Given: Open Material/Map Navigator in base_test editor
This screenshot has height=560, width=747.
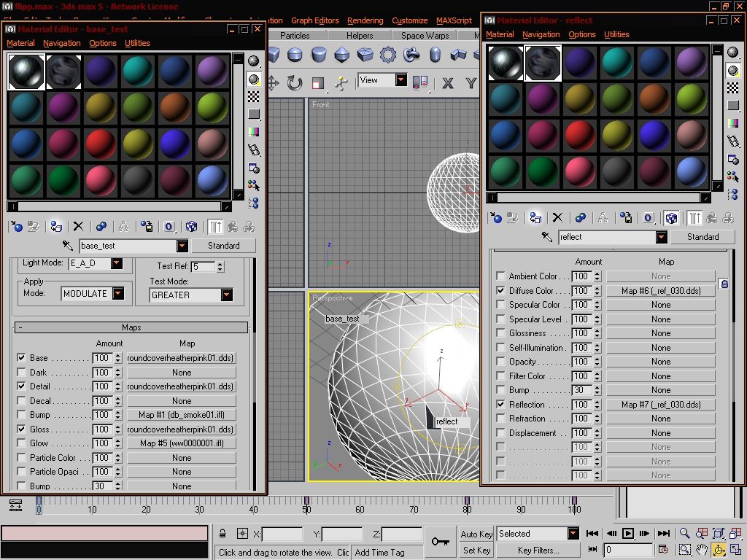Looking at the screenshot, I should [253, 203].
